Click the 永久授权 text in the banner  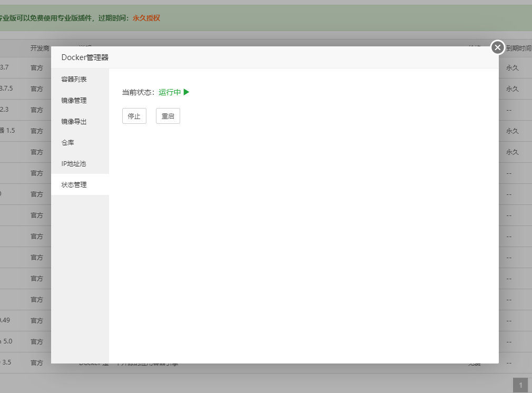tap(146, 18)
